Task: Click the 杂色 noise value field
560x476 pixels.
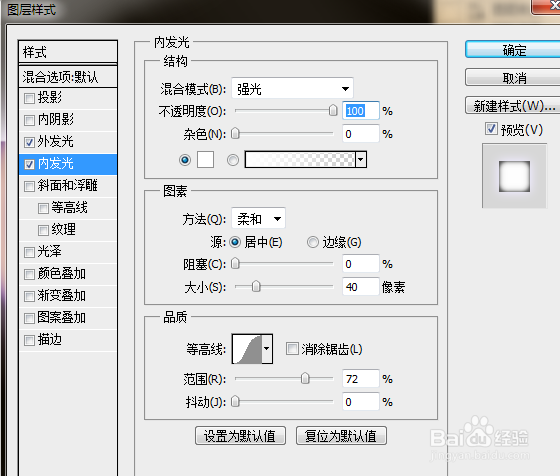Action: [361, 134]
